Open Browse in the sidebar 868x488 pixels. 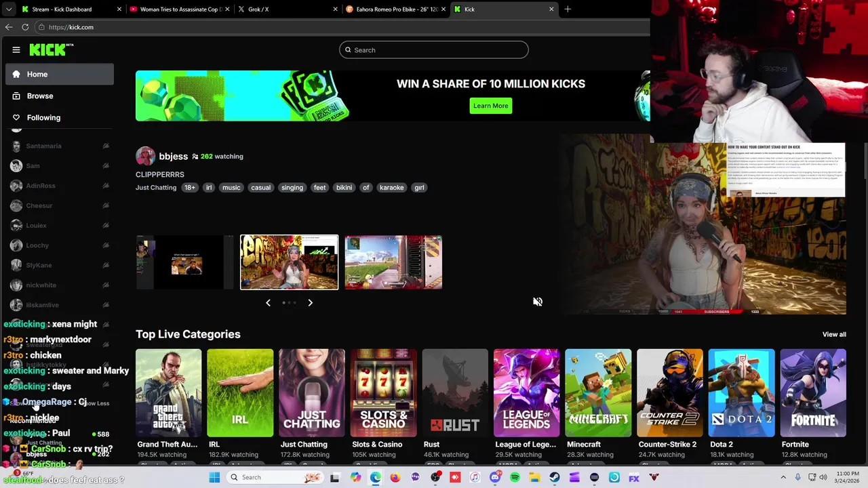point(60,96)
